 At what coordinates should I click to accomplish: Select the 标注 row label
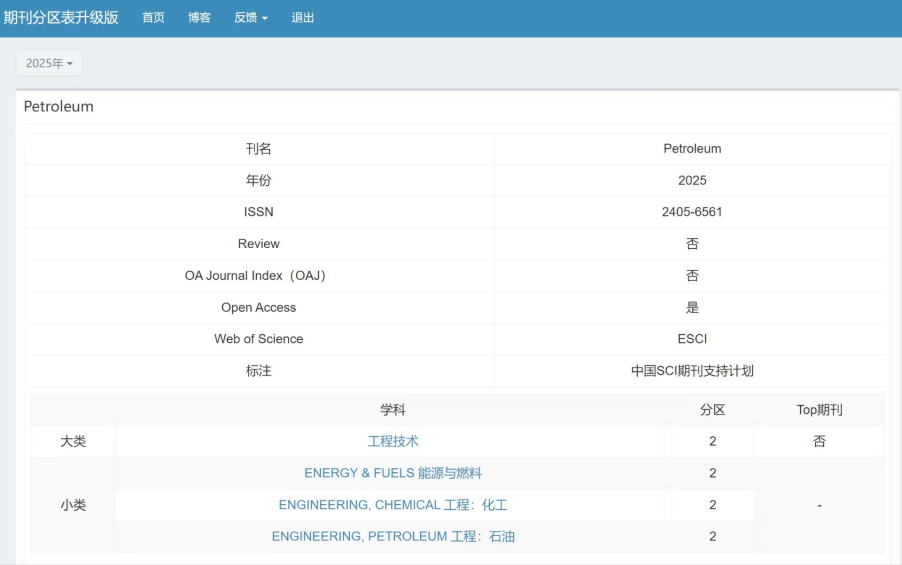(x=258, y=371)
